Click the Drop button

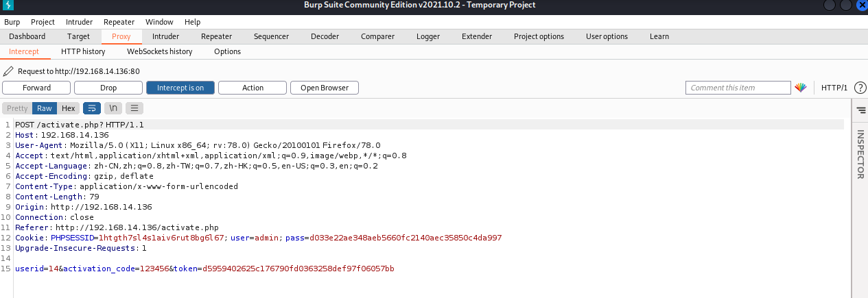pos(108,88)
